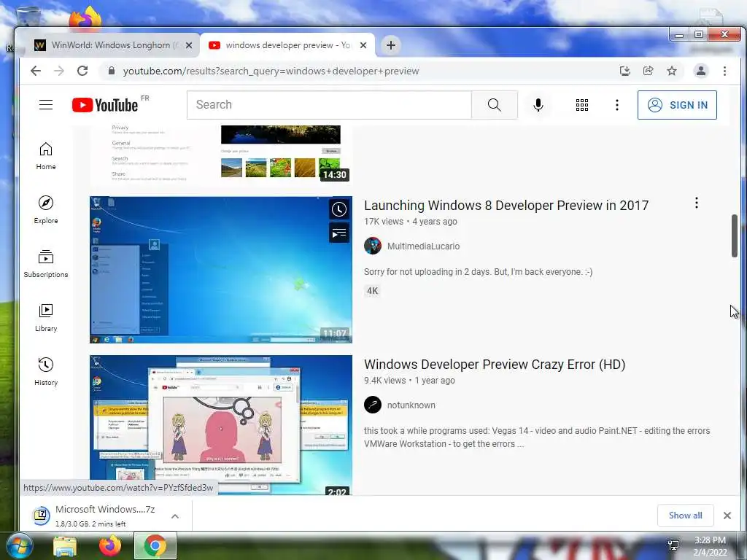Viewport: 747px width, 560px height.
Task: Click the SIGN IN button
Action: tap(677, 105)
